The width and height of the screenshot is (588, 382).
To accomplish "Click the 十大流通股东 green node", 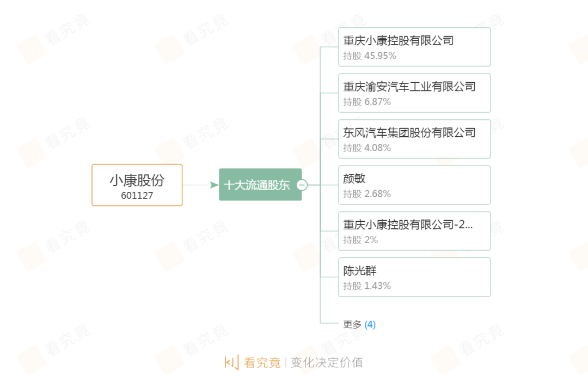I will (x=257, y=185).
